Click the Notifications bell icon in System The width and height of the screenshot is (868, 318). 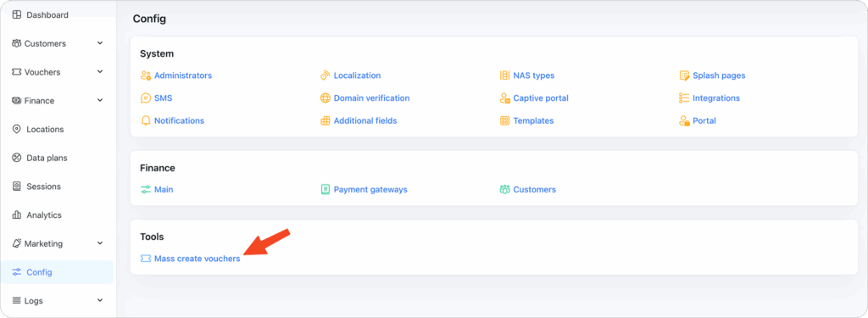point(146,120)
